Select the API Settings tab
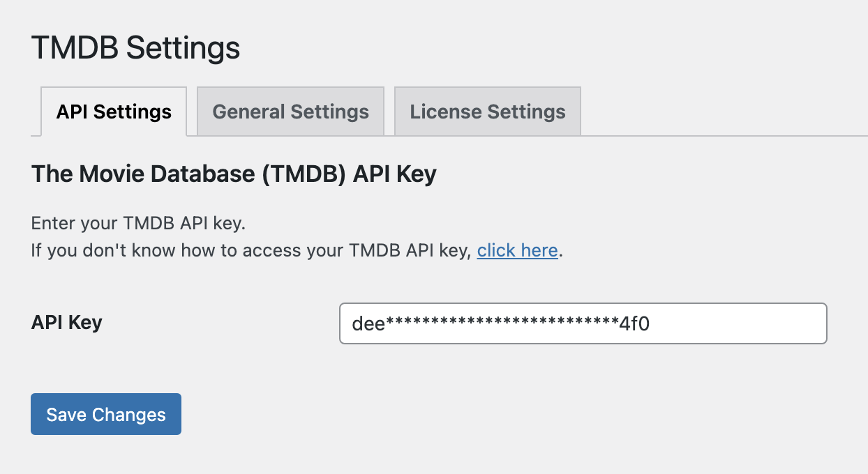868x474 pixels. 114,112
